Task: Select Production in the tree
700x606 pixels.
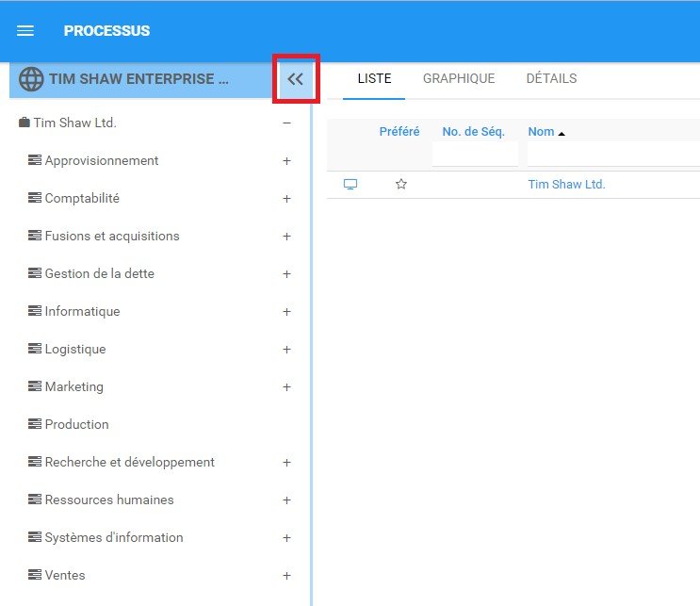Action: click(x=77, y=424)
